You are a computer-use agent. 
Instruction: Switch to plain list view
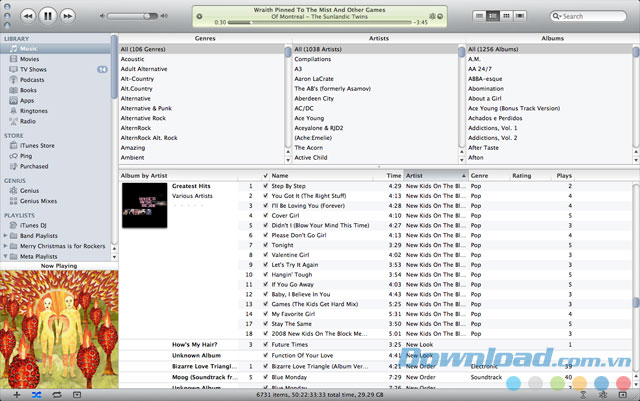[x=479, y=16]
